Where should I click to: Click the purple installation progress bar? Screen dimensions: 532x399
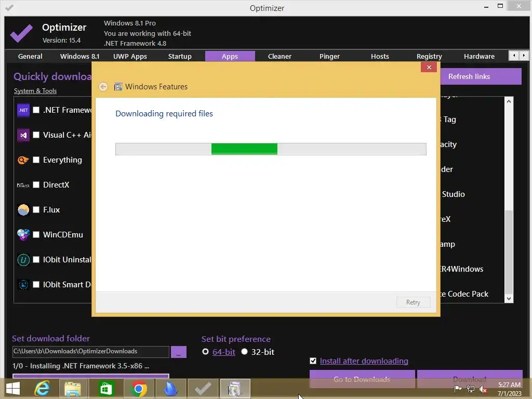coord(90,376)
